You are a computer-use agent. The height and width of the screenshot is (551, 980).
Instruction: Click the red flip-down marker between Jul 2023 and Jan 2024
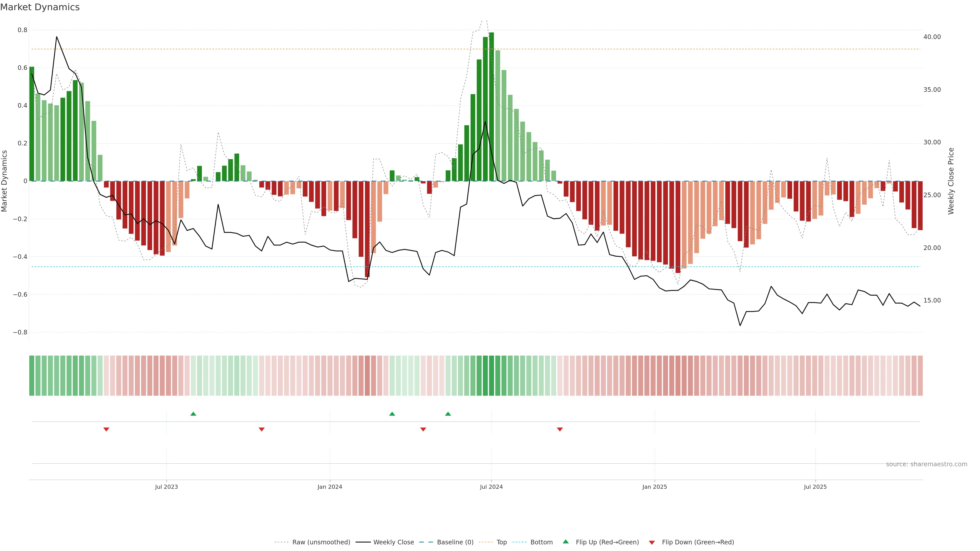coord(262,429)
